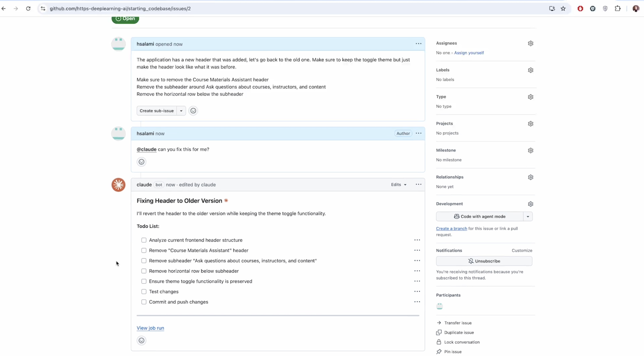The height and width of the screenshot is (356, 644).
Task: Click the Labels gear icon
Action: coord(531,70)
